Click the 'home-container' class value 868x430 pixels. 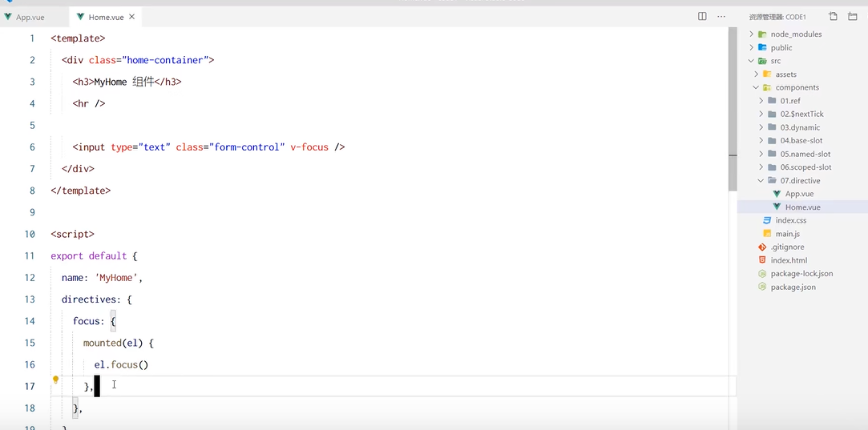[x=168, y=60]
